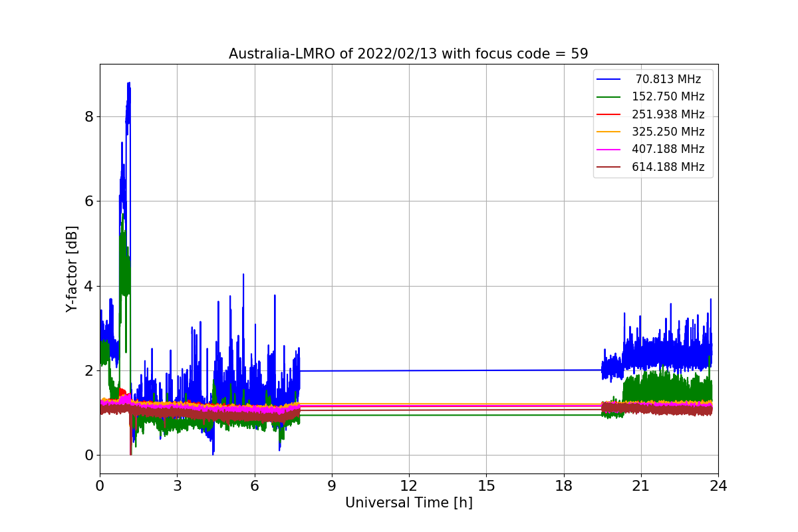Click x-axis tick label 12
798x532 pixels.
409,486
